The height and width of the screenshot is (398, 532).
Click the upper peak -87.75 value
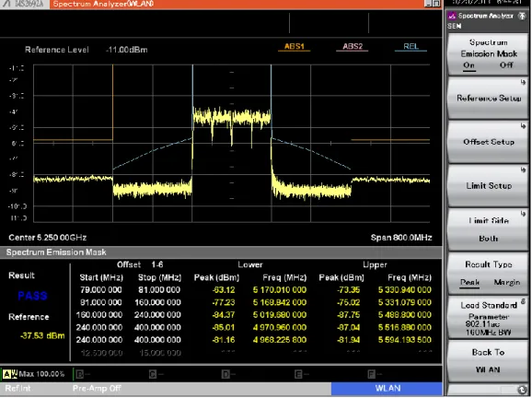pyautogui.click(x=349, y=315)
